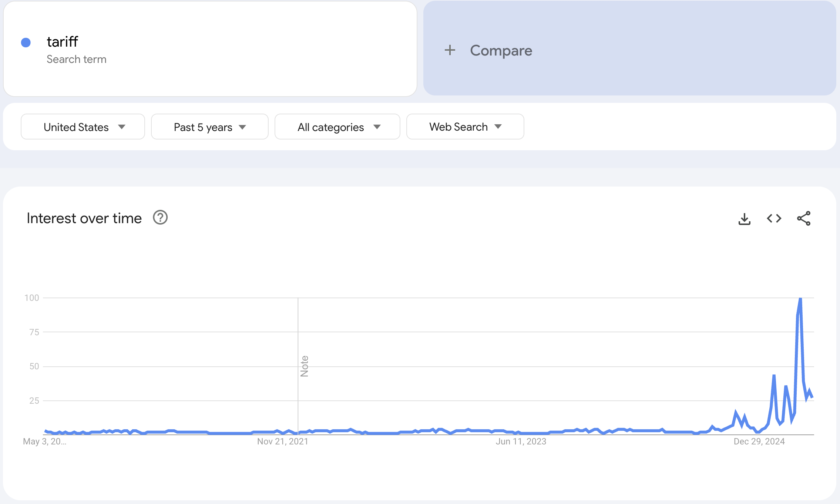Click the Note marker on the chart
The width and height of the screenshot is (840, 504).
[x=304, y=366]
